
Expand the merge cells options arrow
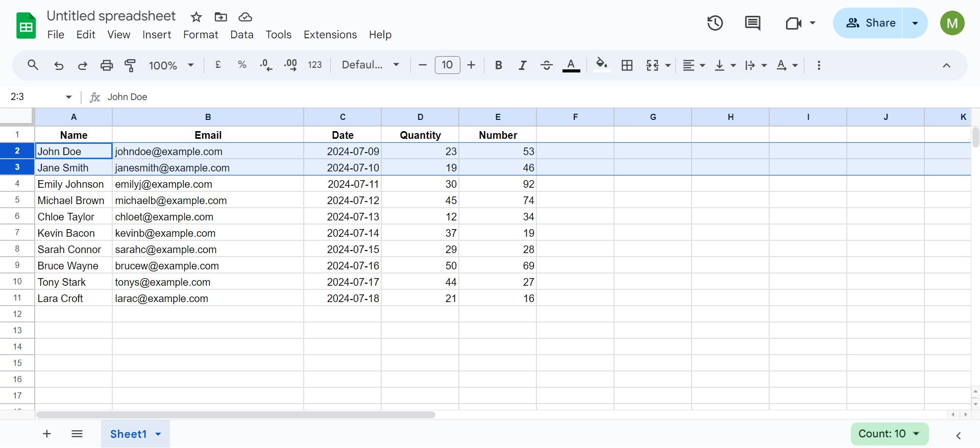668,65
